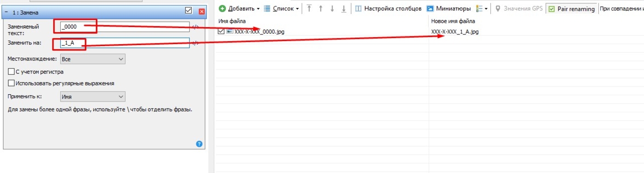
Task: Expand the Местонахождение dropdown
Action: tap(92, 59)
